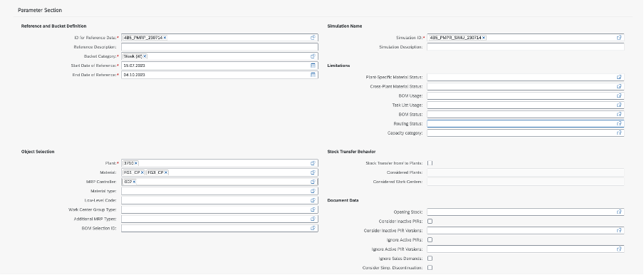Screen dimensions: 644x275
Task: Click the Object Selection heading
Action: [x=38, y=152]
